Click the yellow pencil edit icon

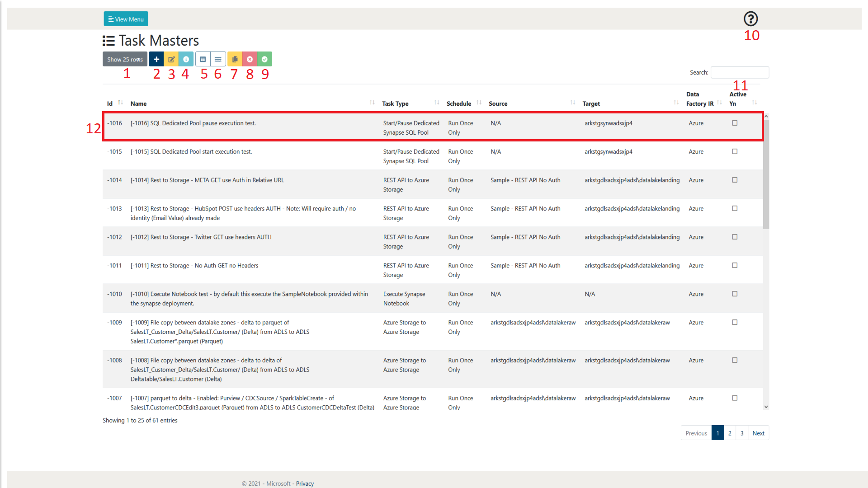pyautogui.click(x=171, y=59)
